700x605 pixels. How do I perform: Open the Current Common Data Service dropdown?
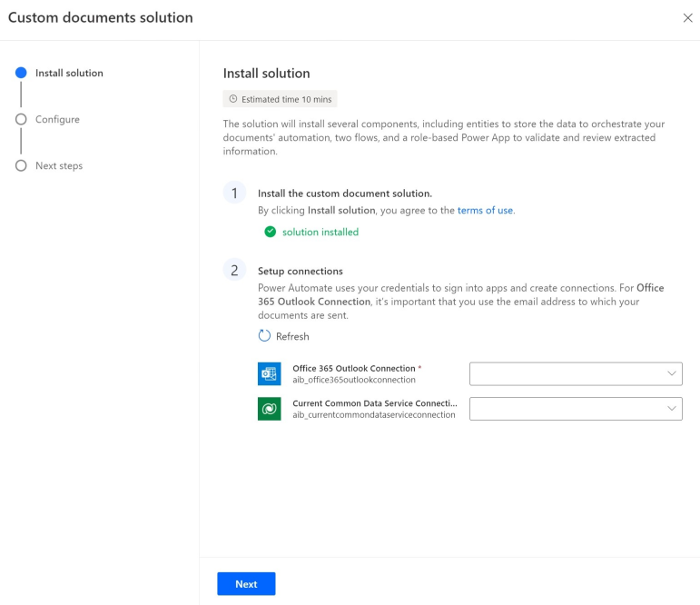pyautogui.click(x=576, y=409)
